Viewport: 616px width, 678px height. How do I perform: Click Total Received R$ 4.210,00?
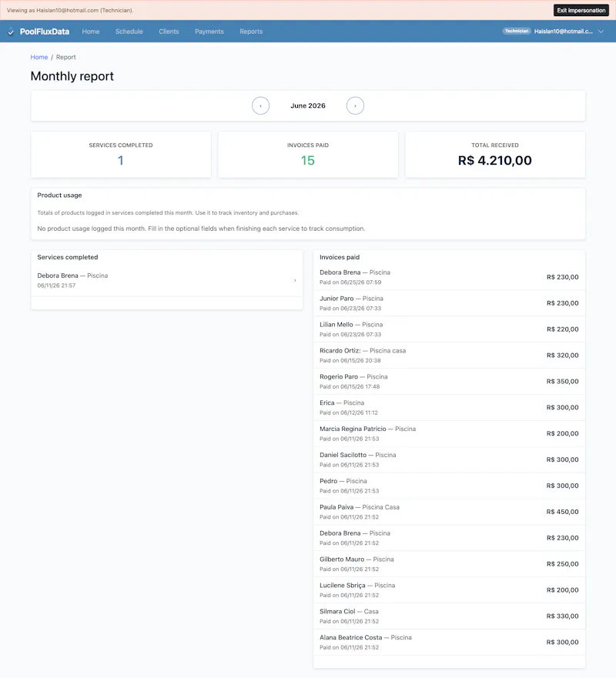coord(495,160)
